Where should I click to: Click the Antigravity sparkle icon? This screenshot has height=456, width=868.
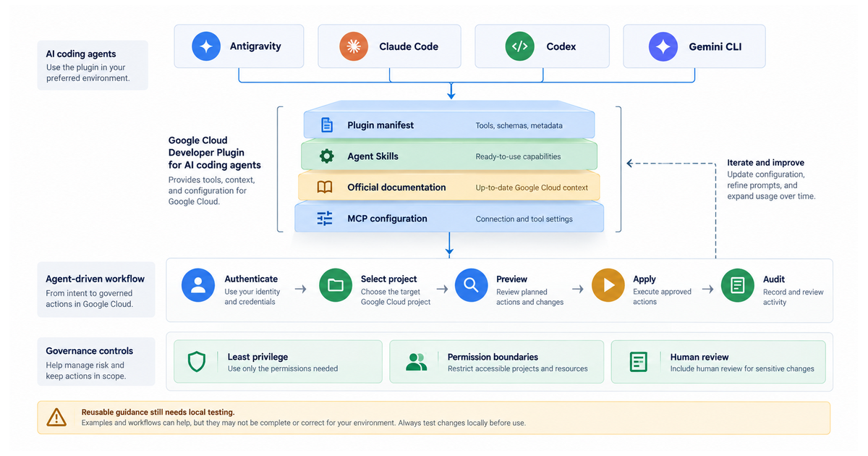tap(206, 46)
